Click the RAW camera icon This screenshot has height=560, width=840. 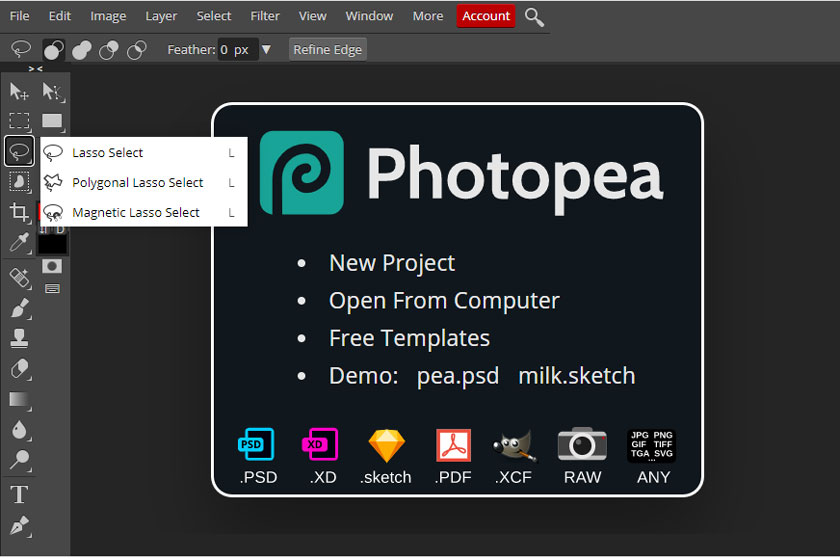click(582, 444)
